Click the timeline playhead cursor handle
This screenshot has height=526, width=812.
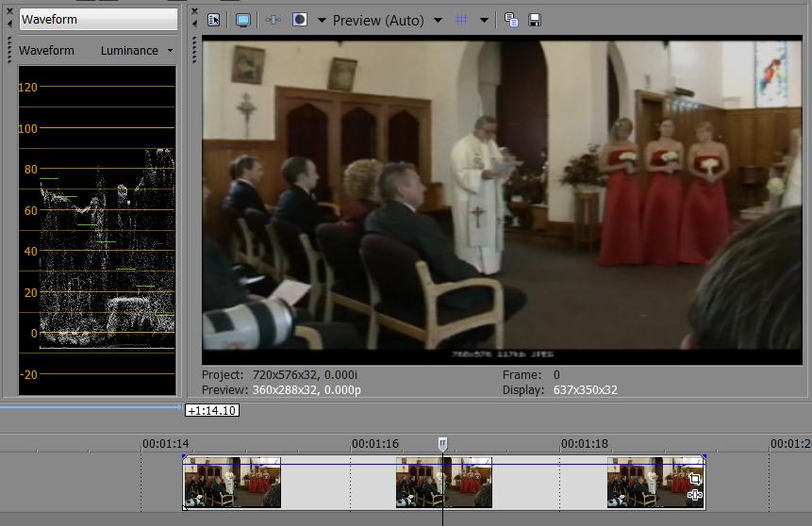(442, 443)
